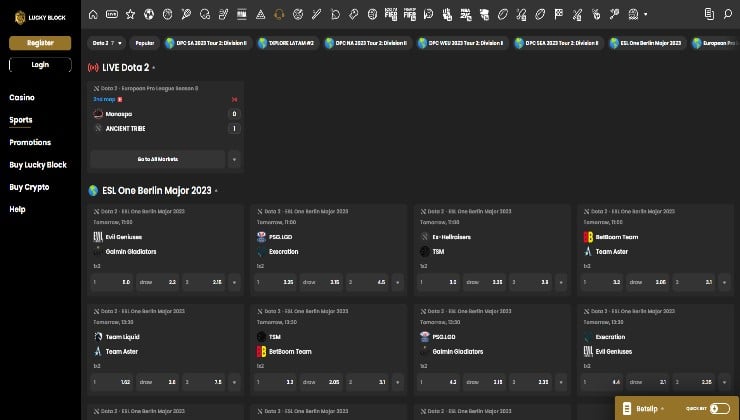Select the soccer ball sport icon

point(149,15)
